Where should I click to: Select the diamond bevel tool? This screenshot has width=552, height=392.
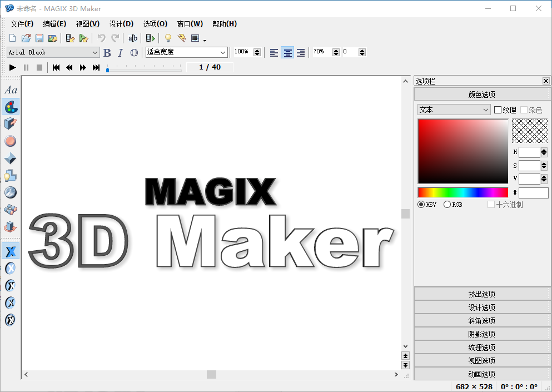pyautogui.click(x=11, y=158)
